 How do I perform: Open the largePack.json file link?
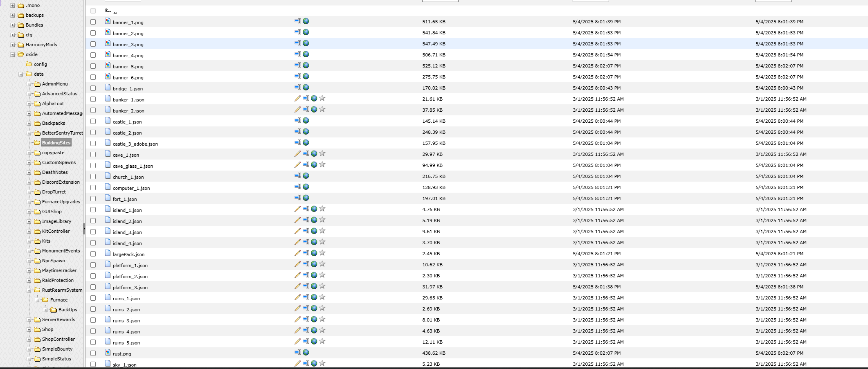tap(128, 254)
